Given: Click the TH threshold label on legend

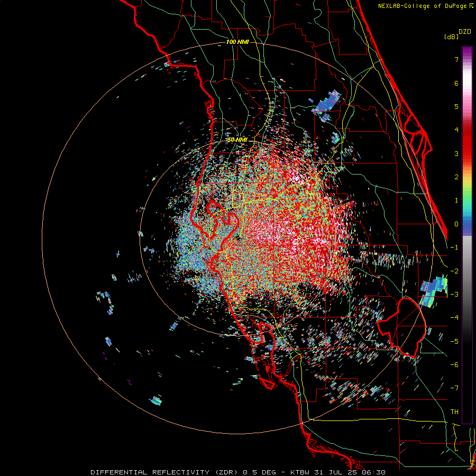Looking at the screenshot, I should pyautogui.click(x=454, y=412).
